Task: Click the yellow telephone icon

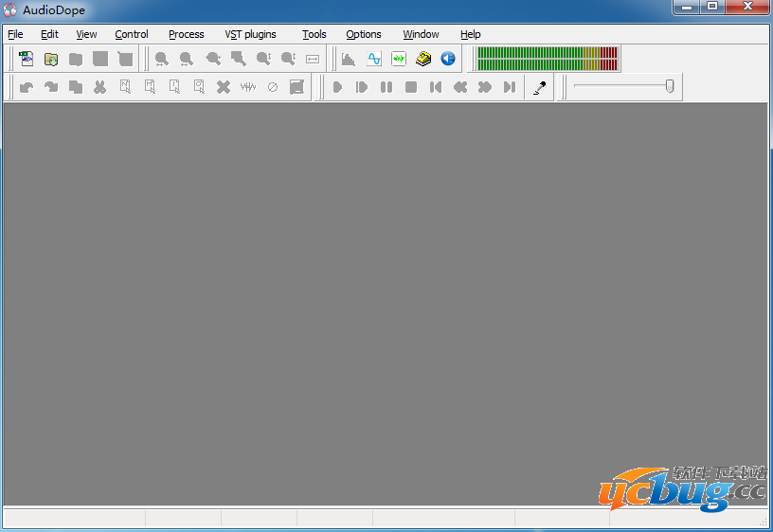Action: (x=423, y=59)
